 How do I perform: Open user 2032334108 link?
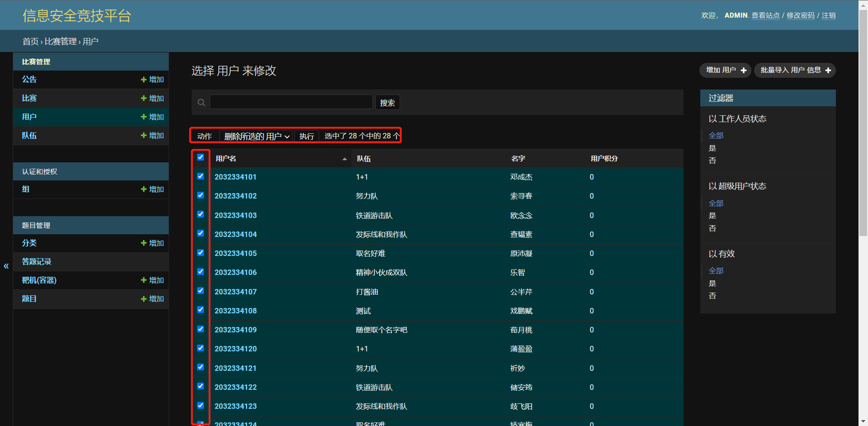pyautogui.click(x=236, y=311)
